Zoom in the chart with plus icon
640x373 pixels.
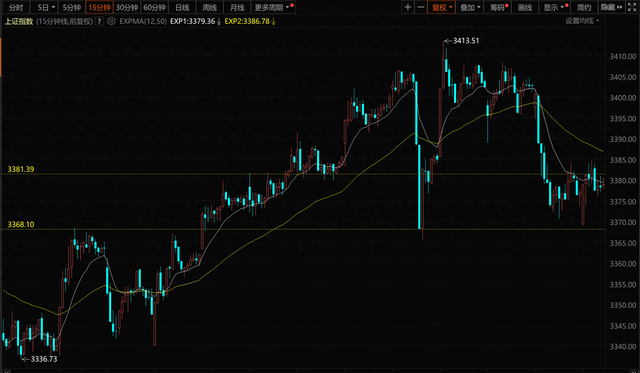(408, 7)
